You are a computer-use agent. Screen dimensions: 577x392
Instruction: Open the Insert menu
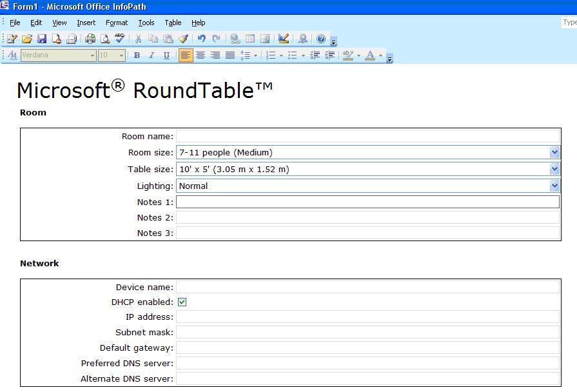coord(86,23)
